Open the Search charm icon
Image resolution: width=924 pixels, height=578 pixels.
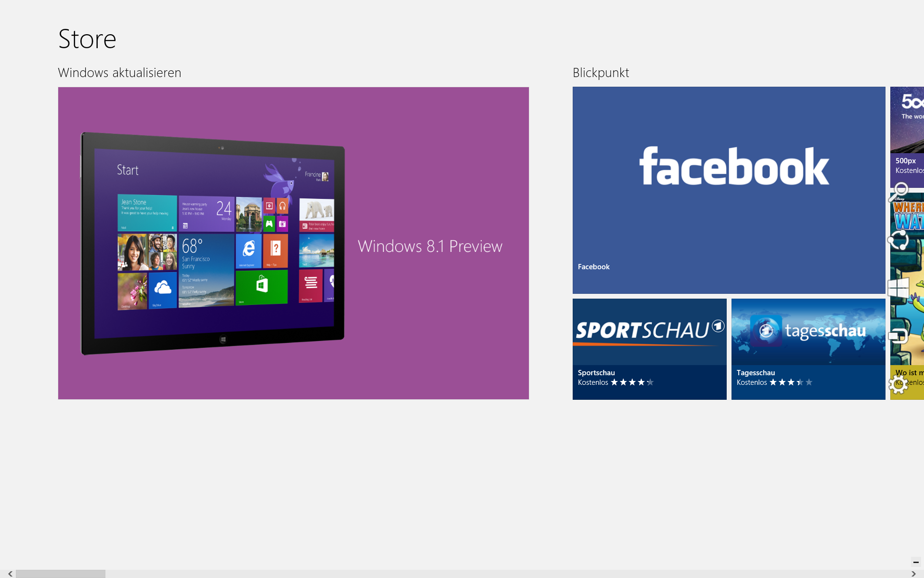[898, 192]
